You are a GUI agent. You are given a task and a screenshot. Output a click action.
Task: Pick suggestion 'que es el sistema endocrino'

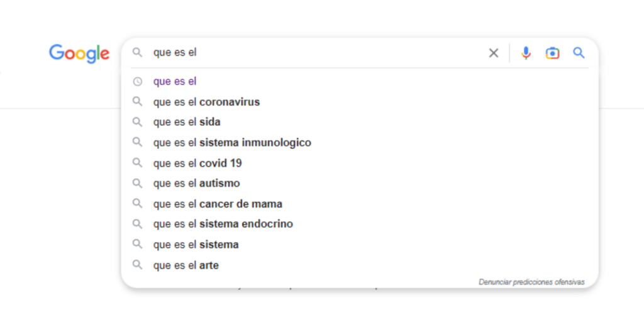(359, 225)
